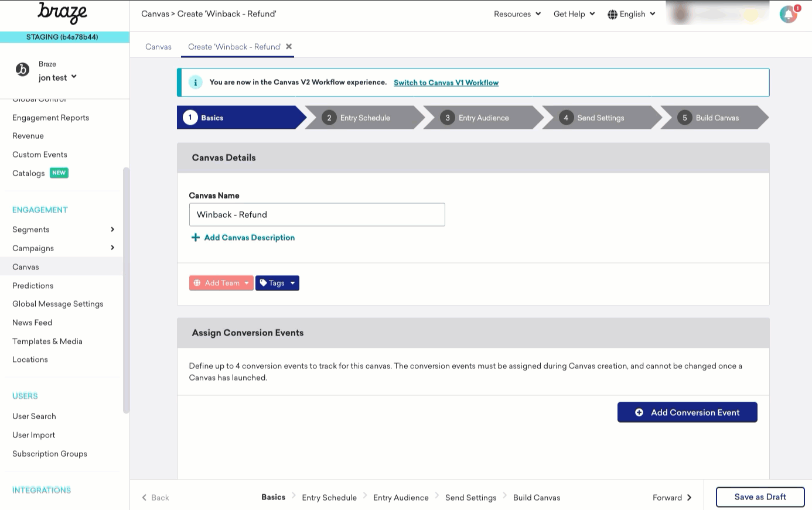
Task: Click Build Canvas in bottom footer navigation
Action: pos(537,498)
